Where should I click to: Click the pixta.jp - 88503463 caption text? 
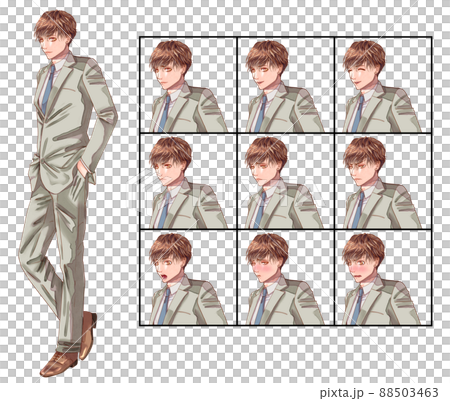379,392
